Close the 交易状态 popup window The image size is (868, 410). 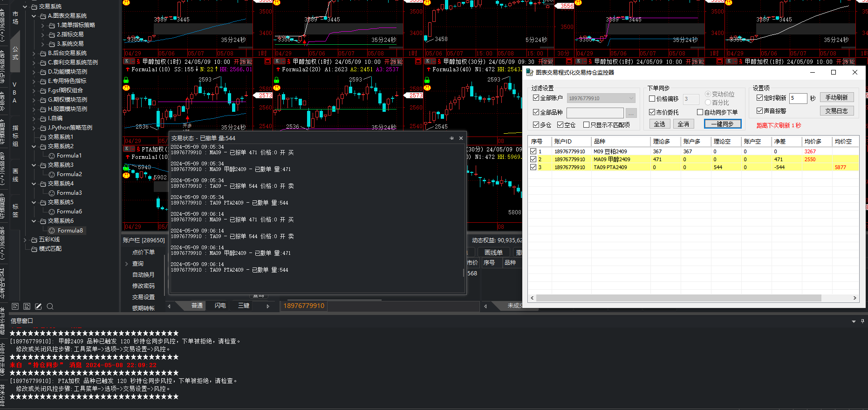pyautogui.click(x=461, y=138)
